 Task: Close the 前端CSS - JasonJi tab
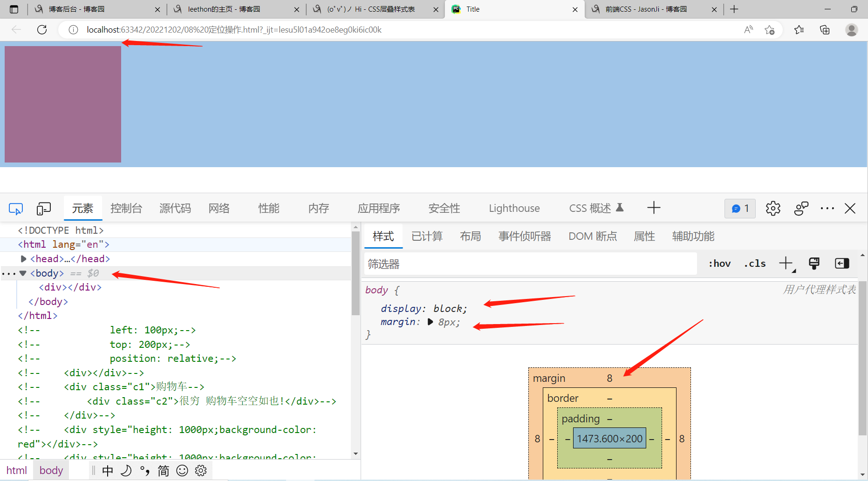pyautogui.click(x=714, y=9)
